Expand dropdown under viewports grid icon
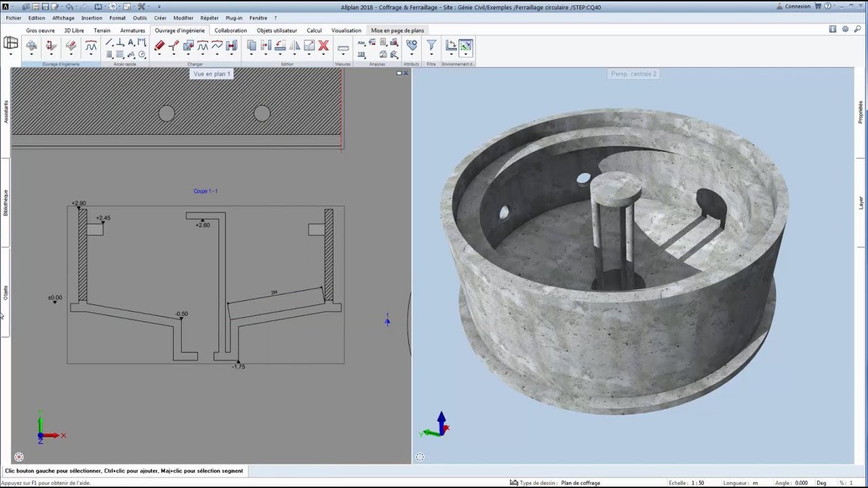The height and width of the screenshot is (488, 868). 11,54
